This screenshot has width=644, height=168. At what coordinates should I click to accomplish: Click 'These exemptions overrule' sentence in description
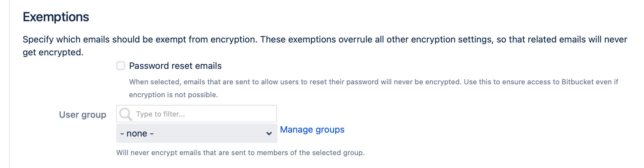(323, 40)
